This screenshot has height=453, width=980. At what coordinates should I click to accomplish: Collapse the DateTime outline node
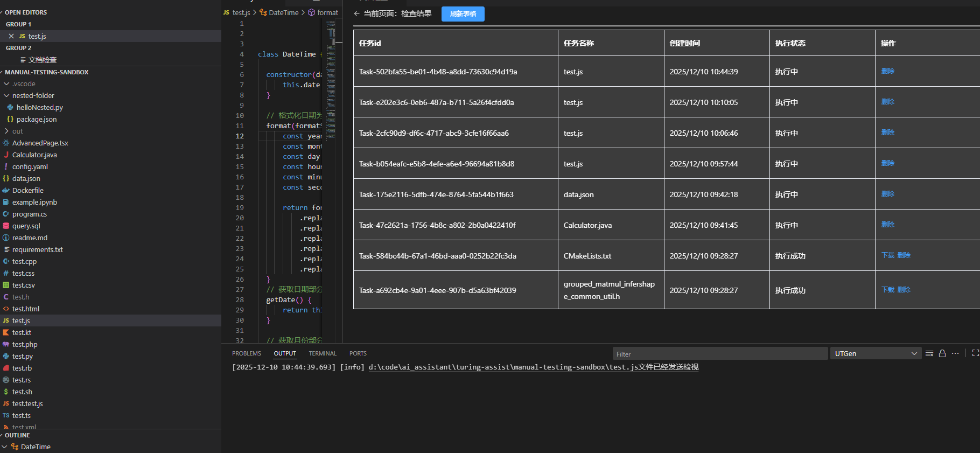coord(5,447)
